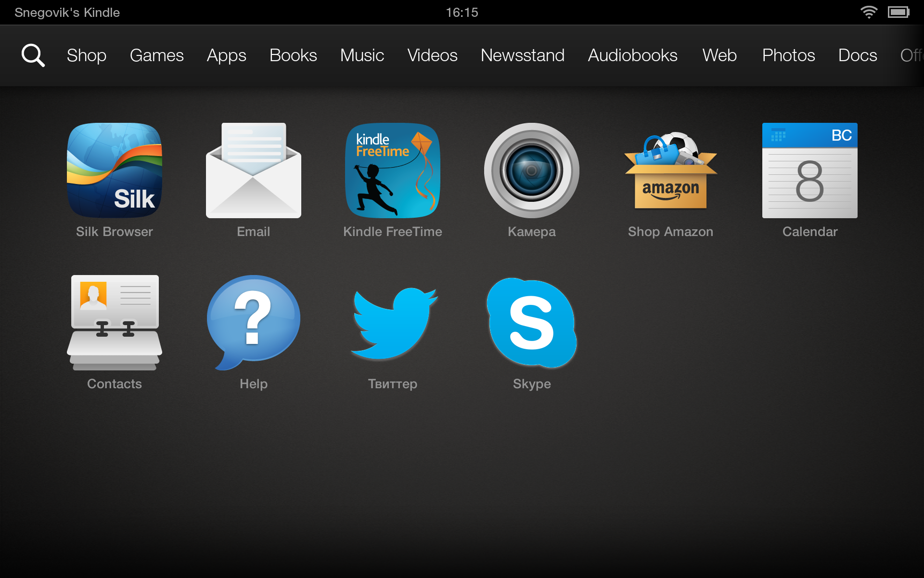The image size is (924, 578).
Task: Select Books in the navigation bar
Action: point(293,55)
